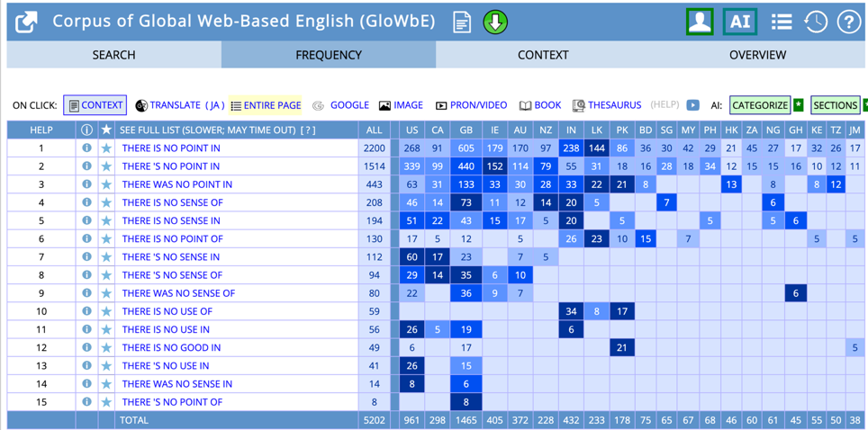
Task: Click the corpus title text in header
Action: click(x=244, y=22)
